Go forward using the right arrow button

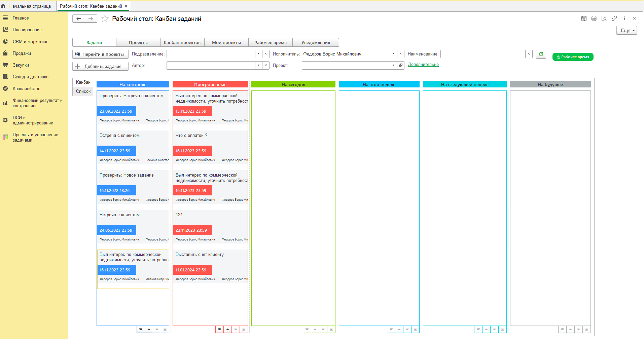[91, 19]
